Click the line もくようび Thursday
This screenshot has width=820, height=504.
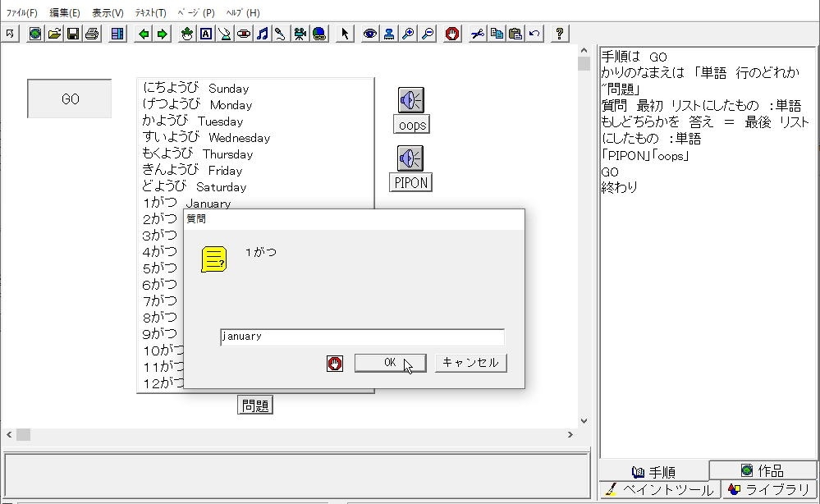(197, 153)
